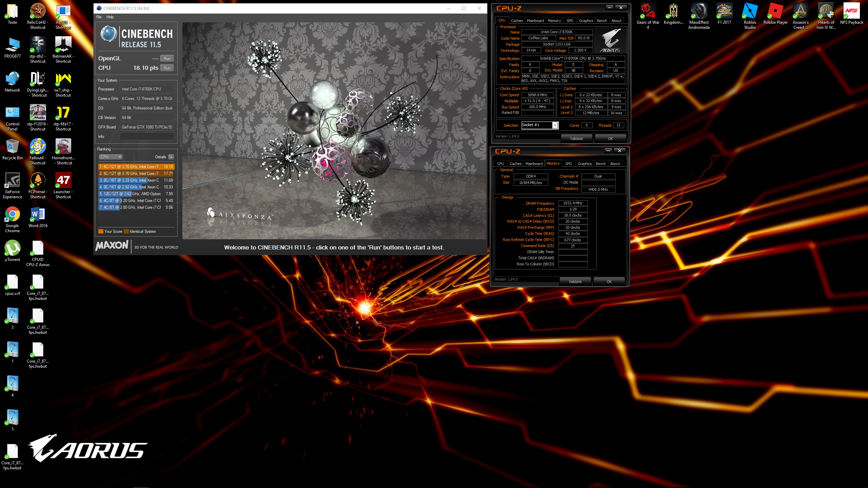Switch to Bench tab in lower CPU-Z window
The width and height of the screenshot is (868, 488).
click(x=600, y=164)
